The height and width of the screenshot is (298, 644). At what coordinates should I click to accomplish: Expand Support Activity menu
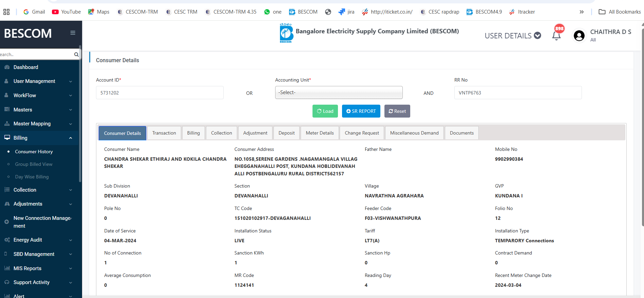point(39,282)
